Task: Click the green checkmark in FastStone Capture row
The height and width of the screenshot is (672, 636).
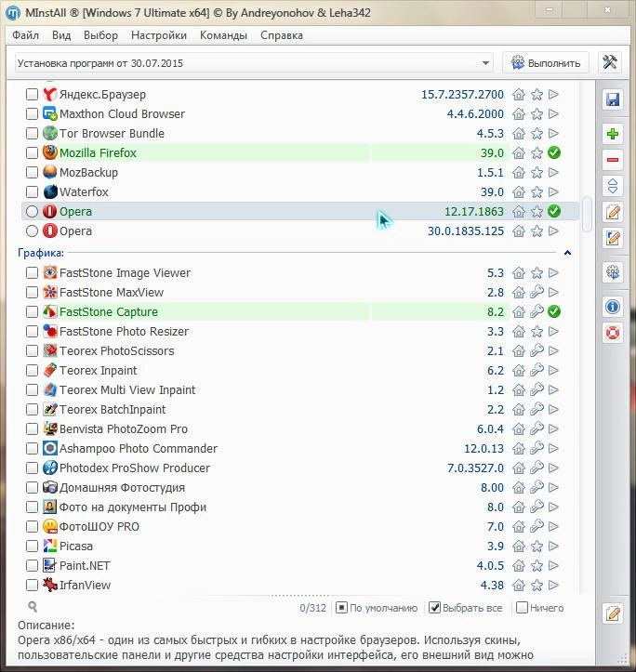Action: 554,311
